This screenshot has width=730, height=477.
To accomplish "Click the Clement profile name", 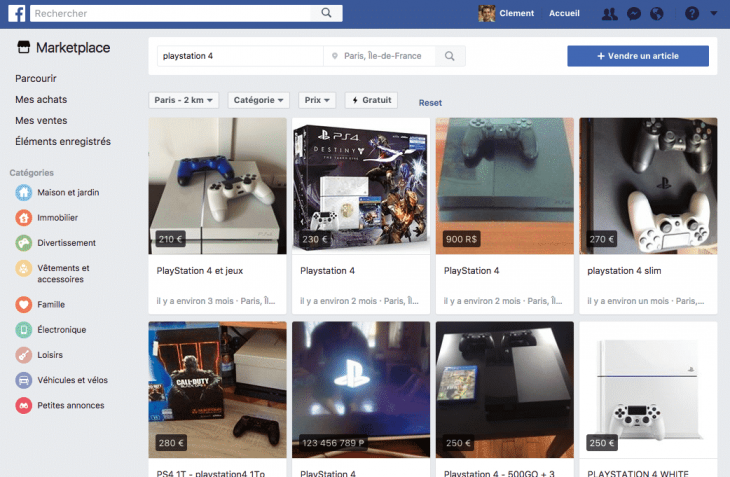I will 516,13.
